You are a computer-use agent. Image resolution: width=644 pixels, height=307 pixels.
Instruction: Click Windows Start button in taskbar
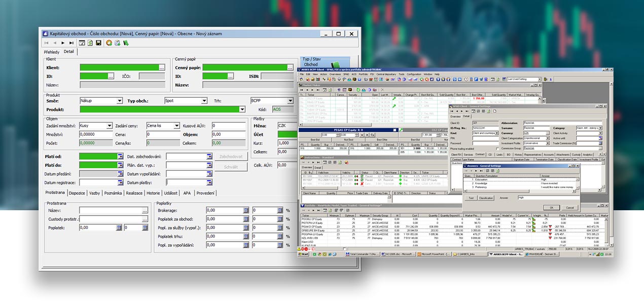[x=304, y=253]
